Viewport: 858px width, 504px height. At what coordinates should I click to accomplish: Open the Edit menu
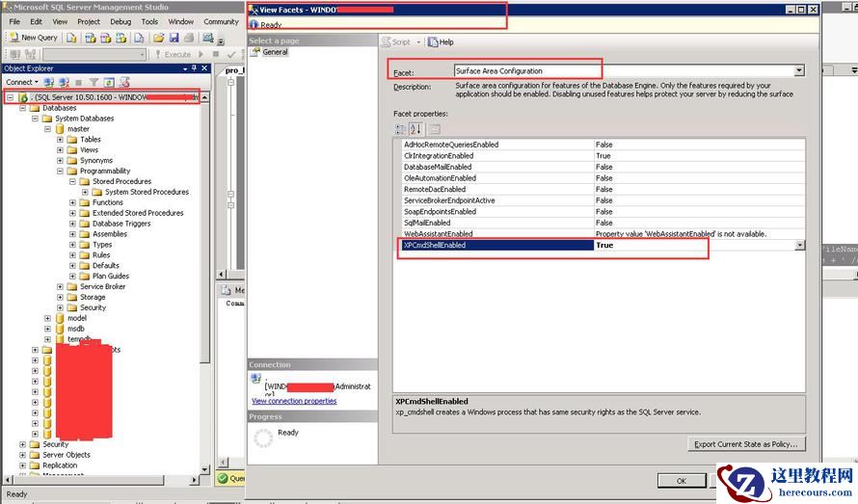36,21
